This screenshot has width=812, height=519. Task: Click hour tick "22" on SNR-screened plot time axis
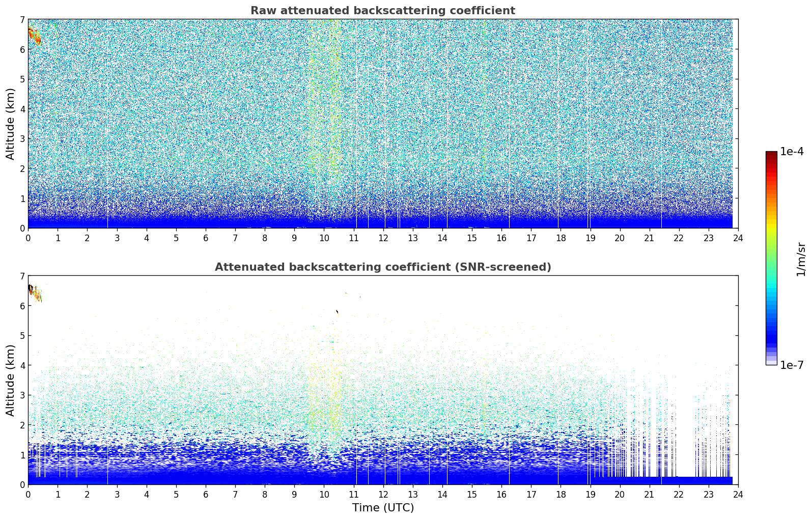point(679,494)
